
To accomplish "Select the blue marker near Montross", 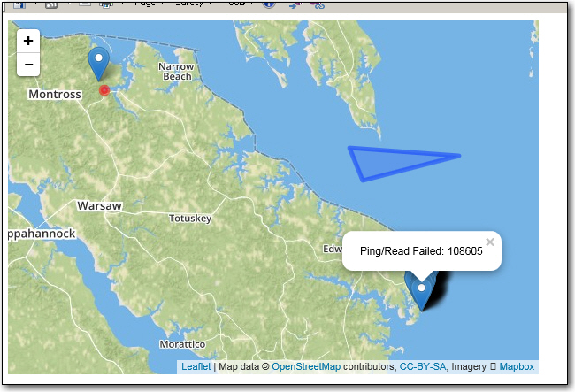I will click(99, 63).
